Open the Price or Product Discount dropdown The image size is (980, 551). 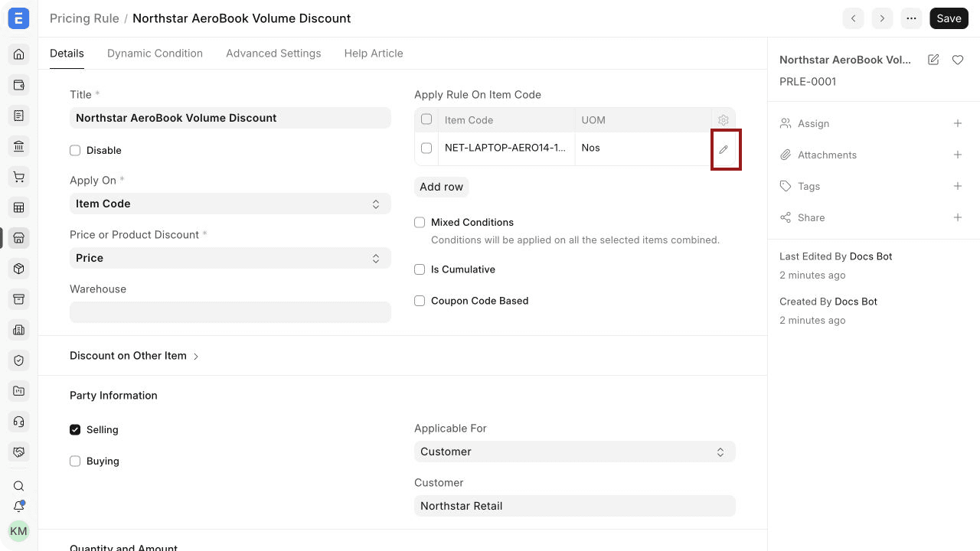tap(230, 258)
